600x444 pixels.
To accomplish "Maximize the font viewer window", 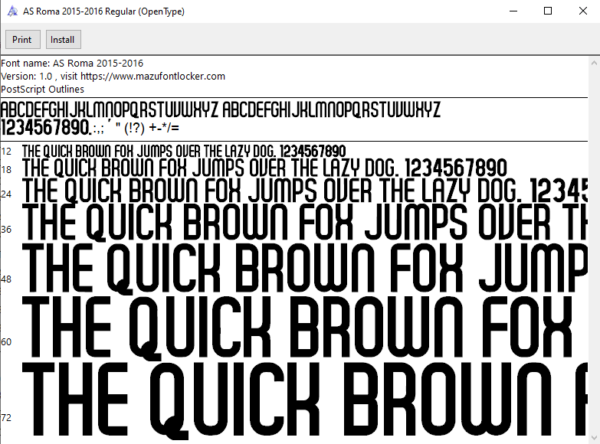I will pyautogui.click(x=548, y=11).
